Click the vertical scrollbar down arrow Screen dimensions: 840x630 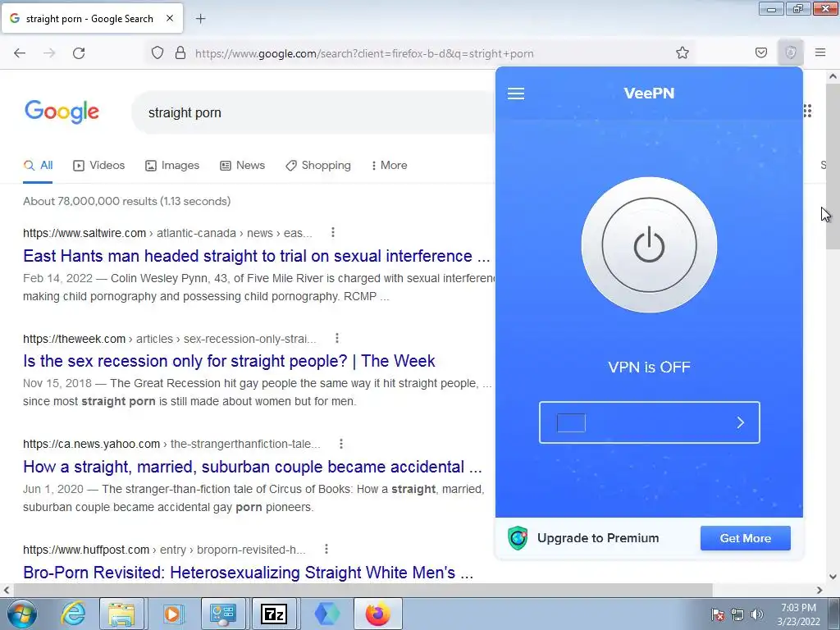(833, 577)
